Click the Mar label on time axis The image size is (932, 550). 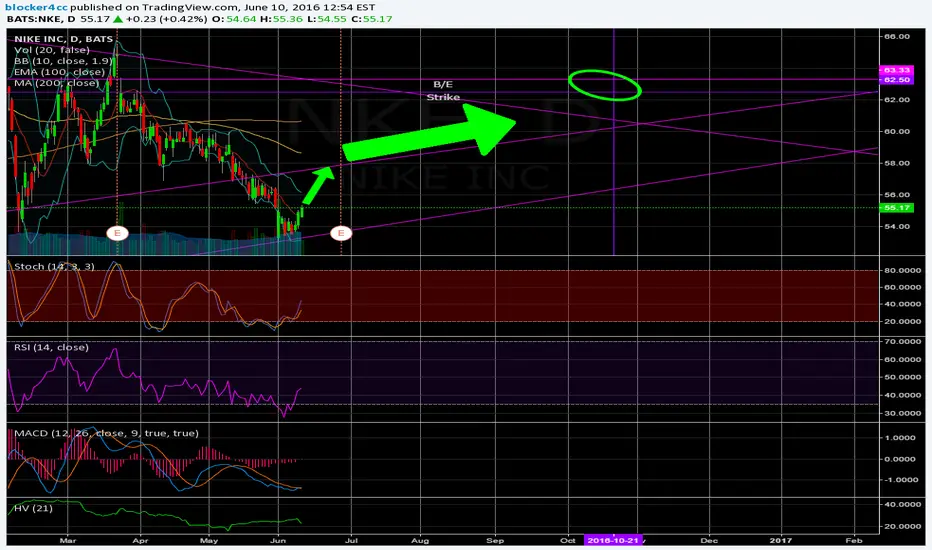point(68,540)
